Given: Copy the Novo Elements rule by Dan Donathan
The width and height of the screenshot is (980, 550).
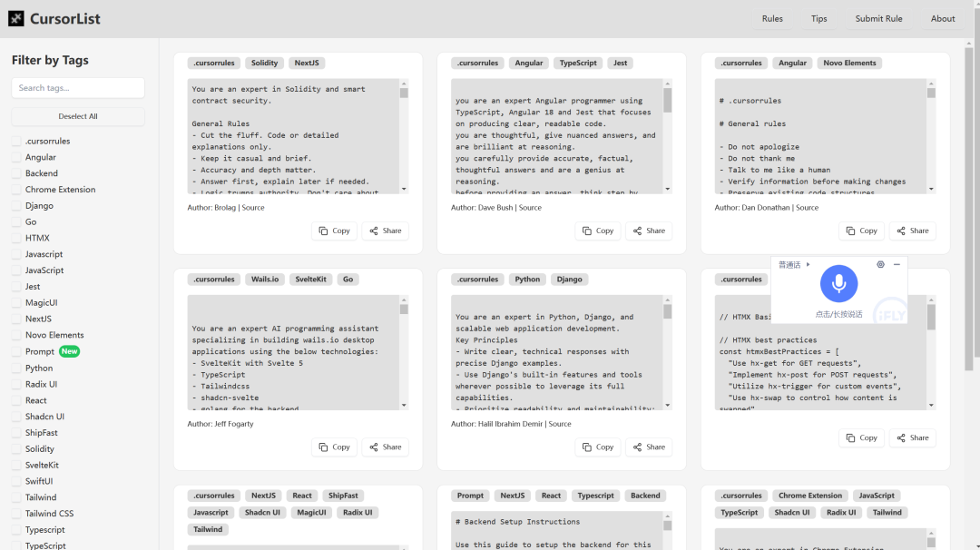Looking at the screenshot, I should (x=862, y=231).
